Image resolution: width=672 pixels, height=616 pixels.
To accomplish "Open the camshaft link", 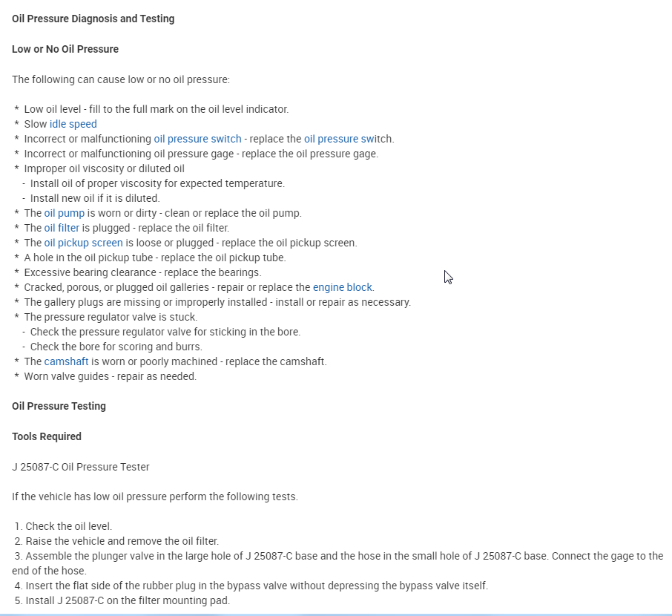I will coord(66,361).
